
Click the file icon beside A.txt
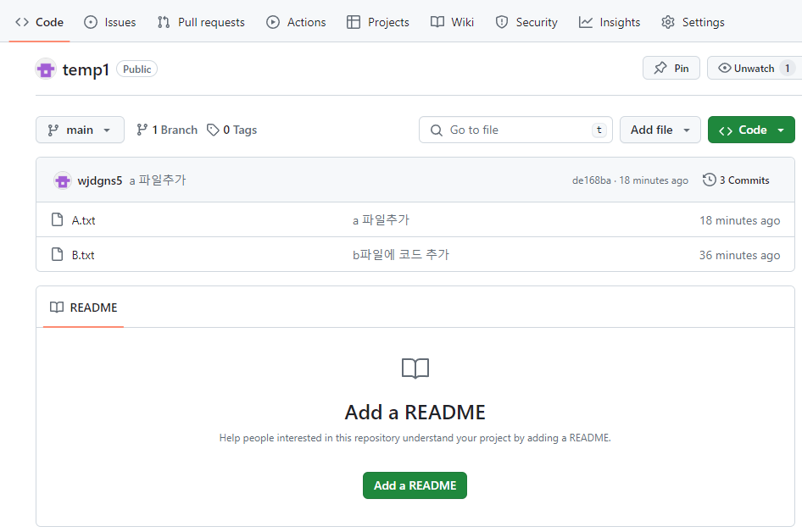58,219
